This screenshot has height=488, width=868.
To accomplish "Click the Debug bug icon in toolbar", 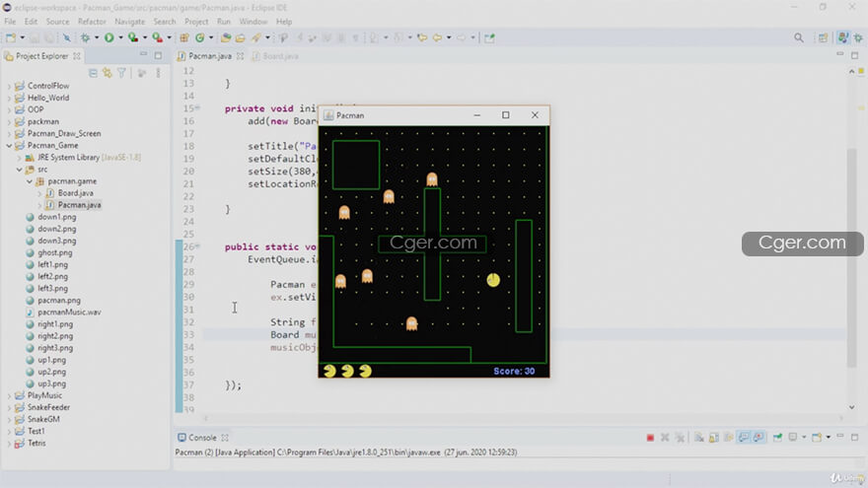I will coord(85,37).
